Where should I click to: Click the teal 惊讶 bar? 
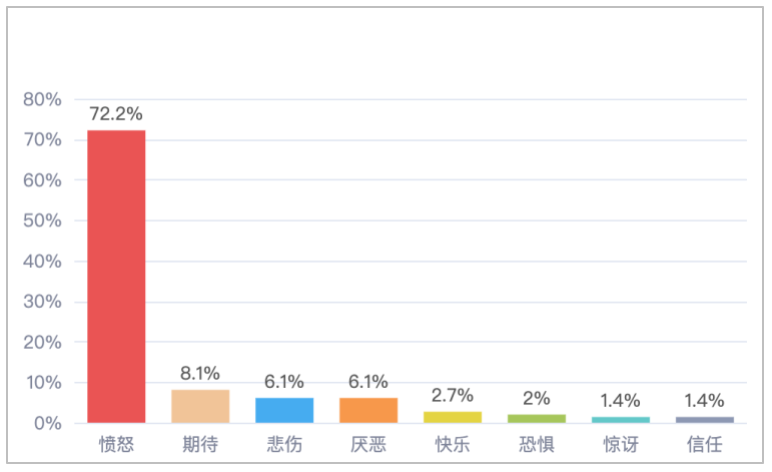[620, 419]
